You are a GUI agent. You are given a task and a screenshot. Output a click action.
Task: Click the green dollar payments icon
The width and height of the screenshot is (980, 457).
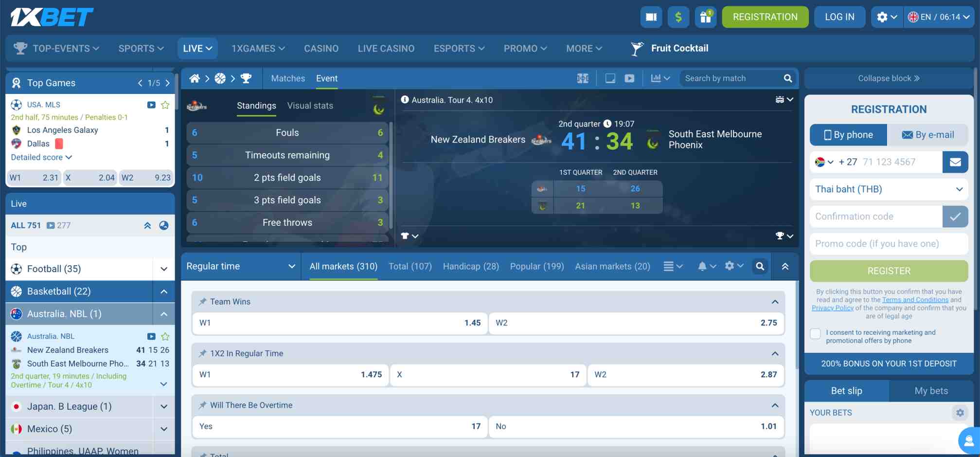pos(678,17)
